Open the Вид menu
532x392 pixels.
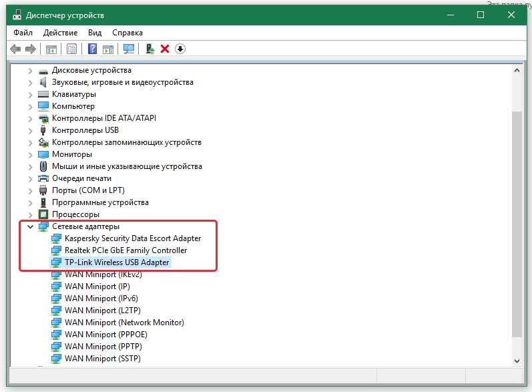pos(95,33)
